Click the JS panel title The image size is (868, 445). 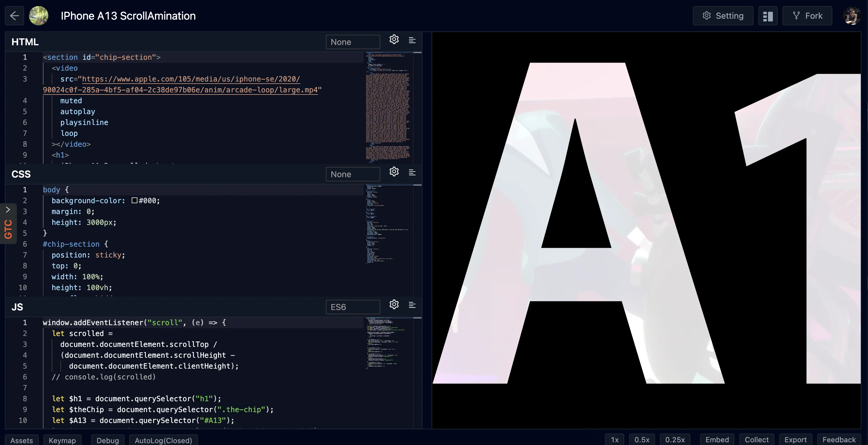coord(17,307)
